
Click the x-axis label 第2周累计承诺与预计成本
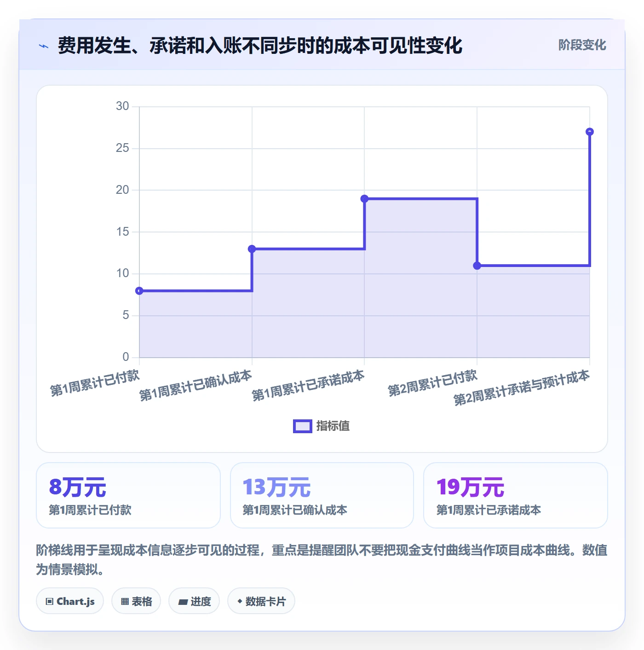point(522,388)
